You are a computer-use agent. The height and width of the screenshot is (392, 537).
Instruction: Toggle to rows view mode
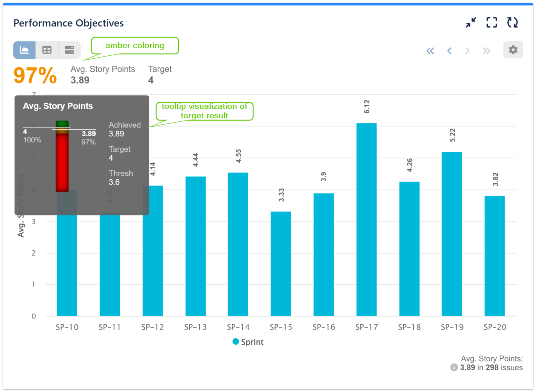coord(69,50)
